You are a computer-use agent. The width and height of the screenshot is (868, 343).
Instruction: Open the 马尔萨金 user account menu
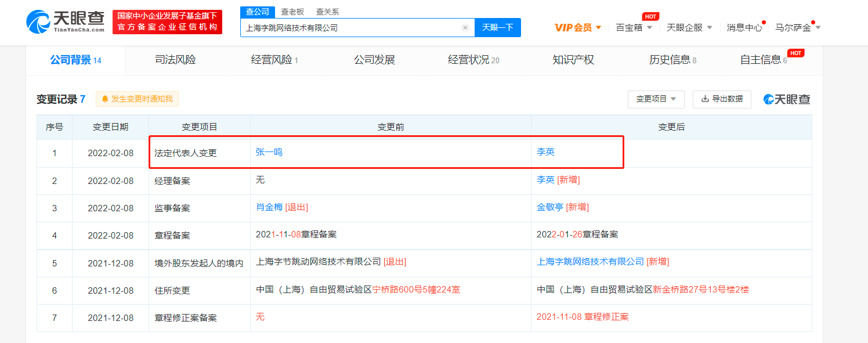point(797,27)
